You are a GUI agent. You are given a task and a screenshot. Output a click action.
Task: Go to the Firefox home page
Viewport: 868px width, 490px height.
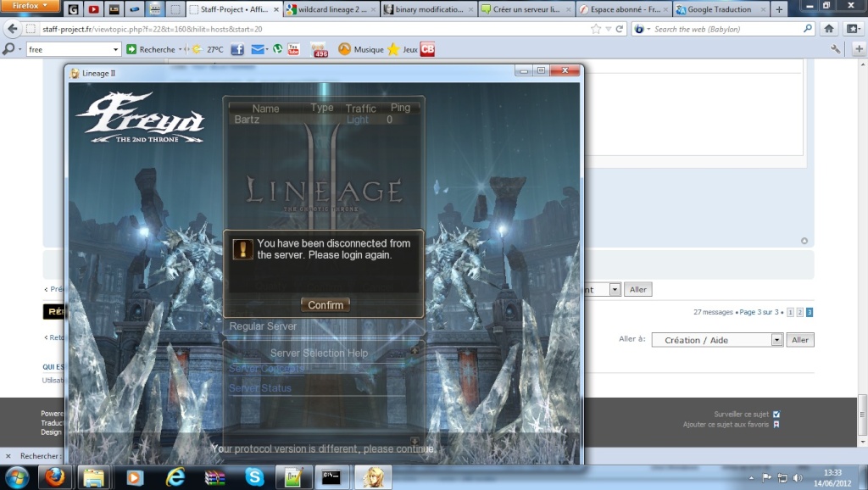[x=829, y=29]
